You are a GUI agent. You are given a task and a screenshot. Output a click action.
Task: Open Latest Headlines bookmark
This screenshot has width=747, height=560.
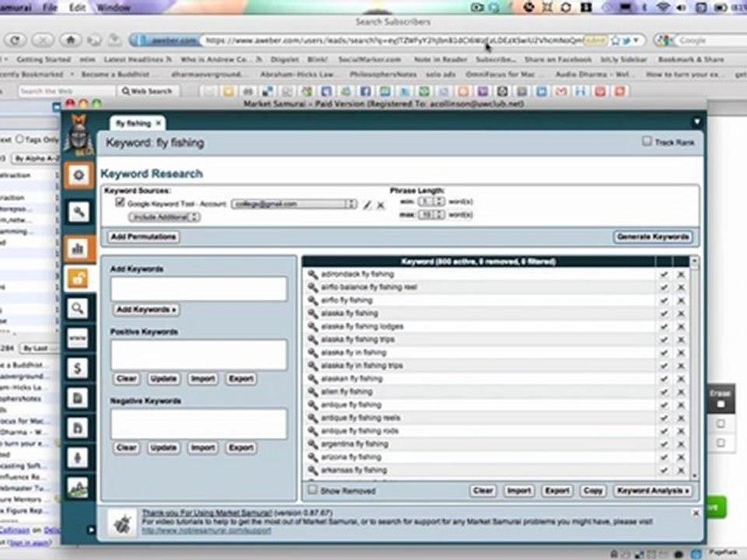(138, 60)
